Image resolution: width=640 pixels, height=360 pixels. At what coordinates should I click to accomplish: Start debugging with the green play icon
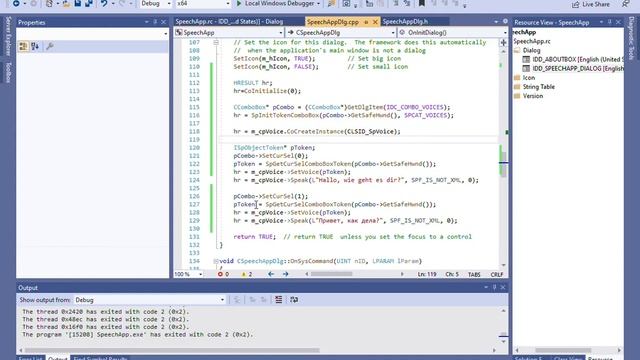pos(239,4)
